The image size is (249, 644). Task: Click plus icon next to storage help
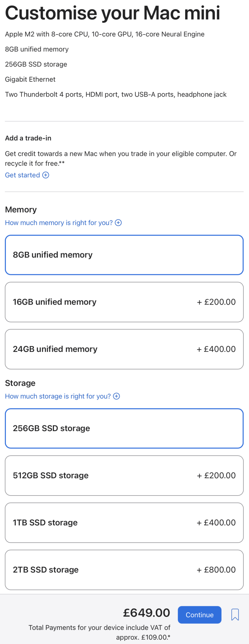point(116,396)
